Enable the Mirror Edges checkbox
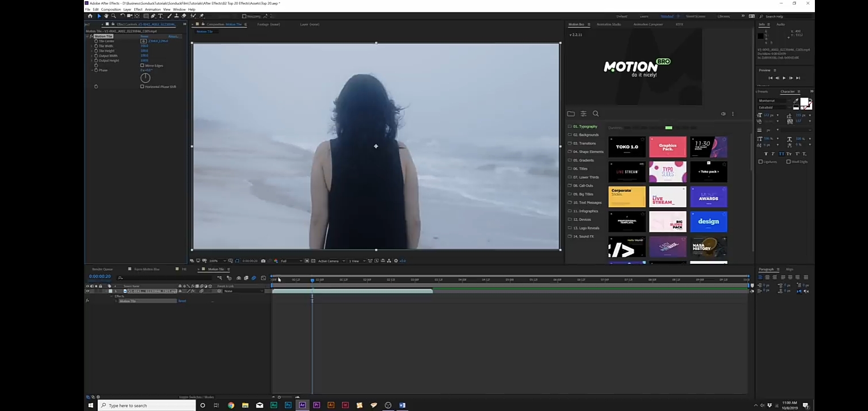The height and width of the screenshot is (411, 868). 142,66
